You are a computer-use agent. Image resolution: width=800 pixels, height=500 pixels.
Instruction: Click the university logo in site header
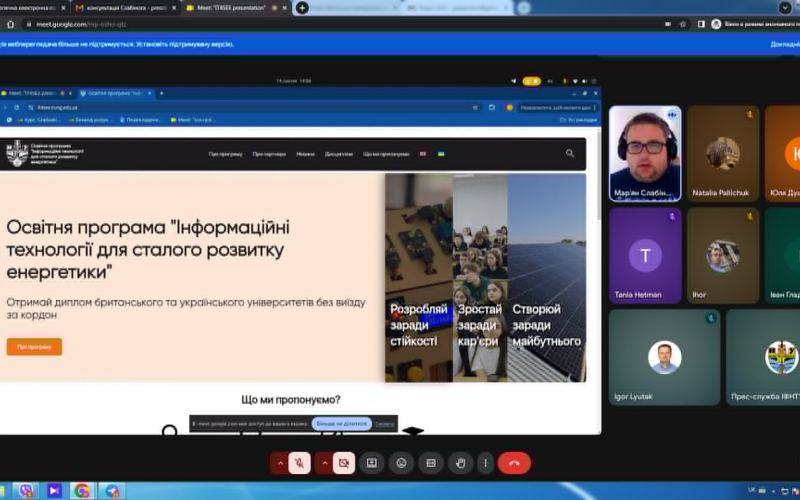point(17,153)
